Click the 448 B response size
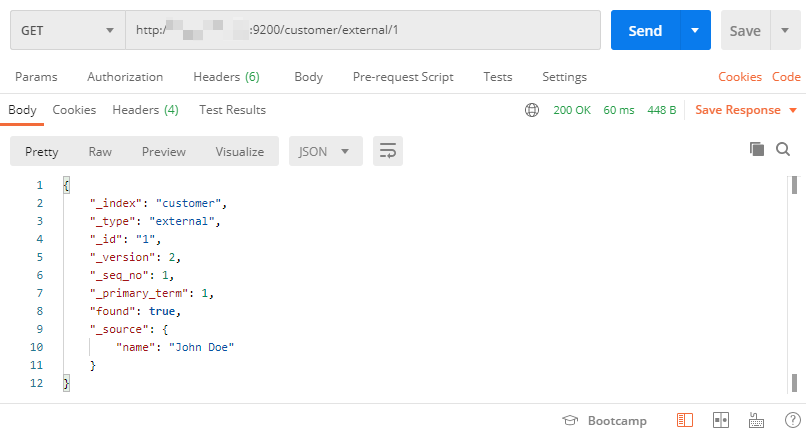 click(662, 110)
